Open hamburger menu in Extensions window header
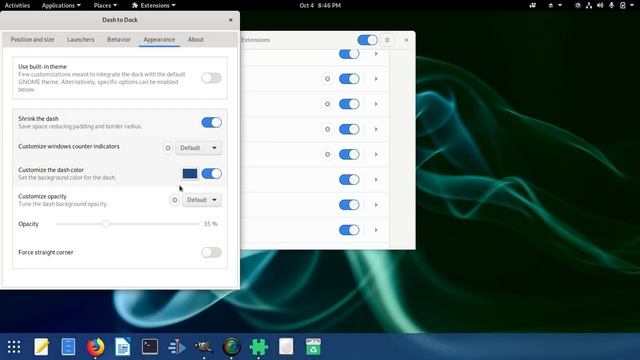The image size is (640, 360). pos(387,40)
